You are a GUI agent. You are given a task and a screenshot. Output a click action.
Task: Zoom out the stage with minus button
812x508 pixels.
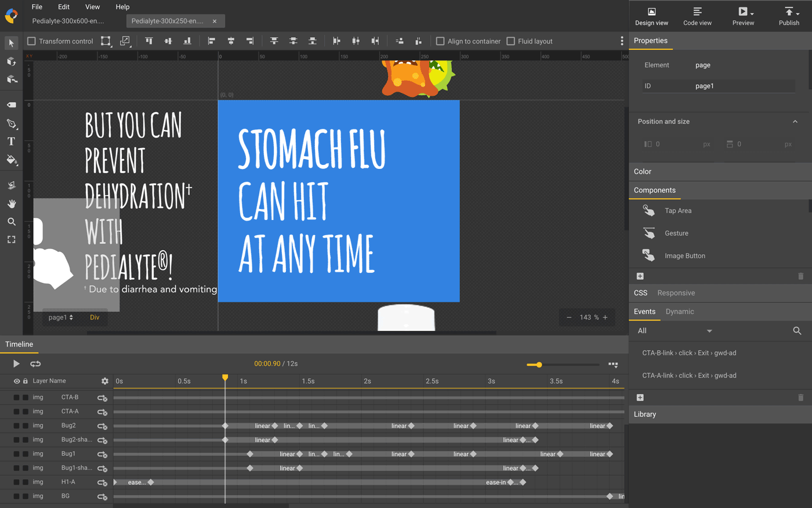(569, 318)
